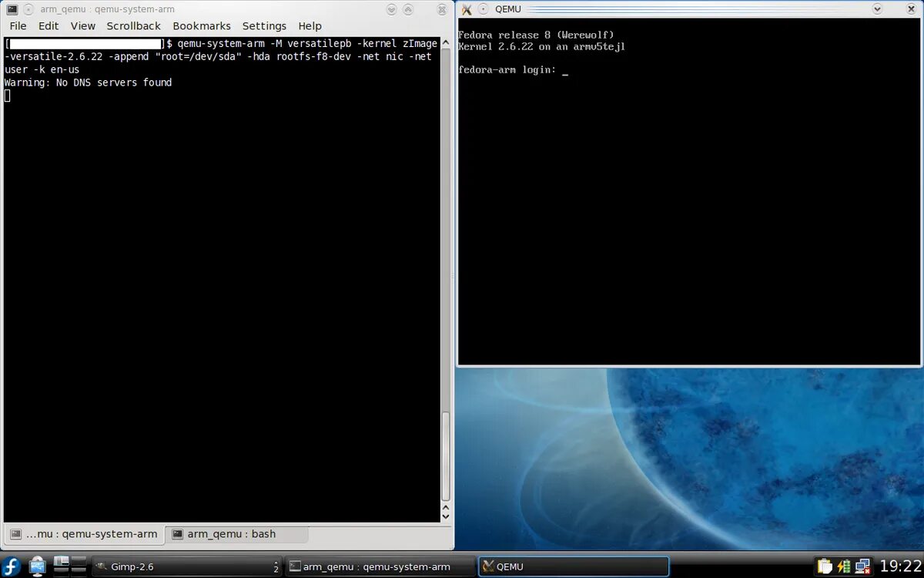The image size is (924, 578).
Task: Click the power management tray icon
Action: tap(844, 566)
